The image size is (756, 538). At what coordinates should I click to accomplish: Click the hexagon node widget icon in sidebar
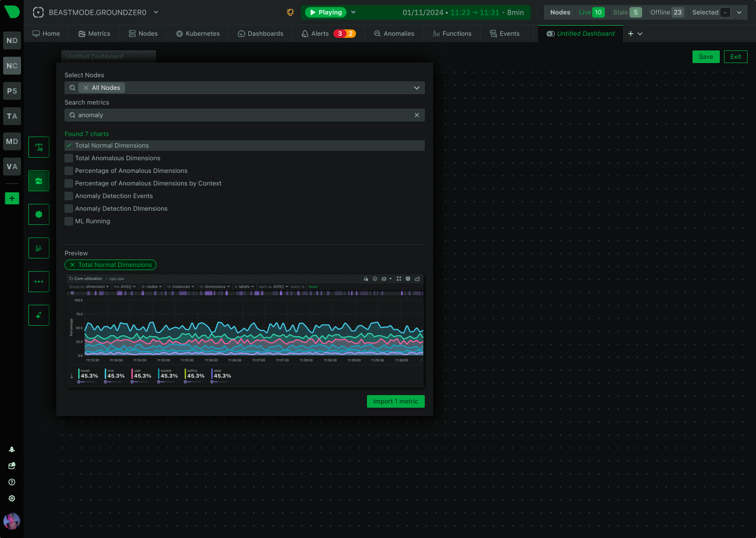pyautogui.click(x=38, y=214)
